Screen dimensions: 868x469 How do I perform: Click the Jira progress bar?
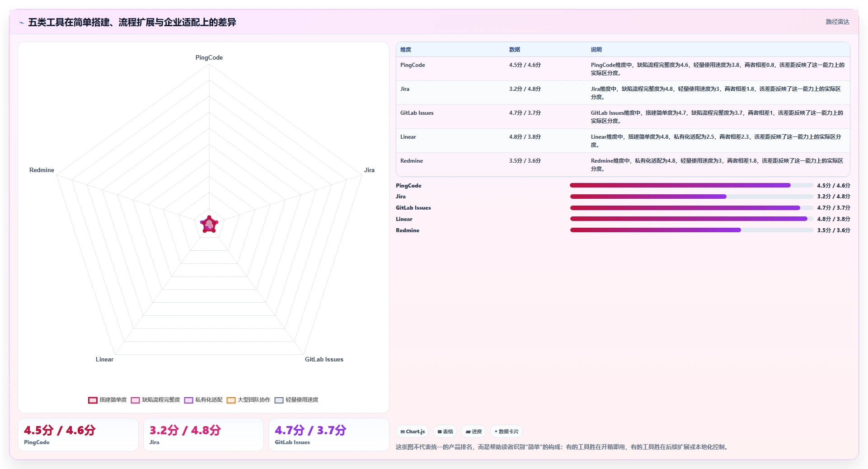[x=691, y=197]
